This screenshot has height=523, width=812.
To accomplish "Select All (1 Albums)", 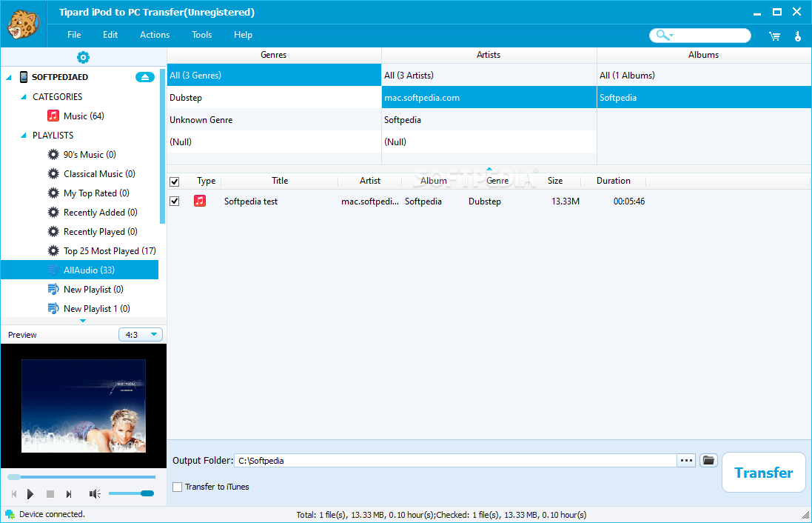I will 704,75.
